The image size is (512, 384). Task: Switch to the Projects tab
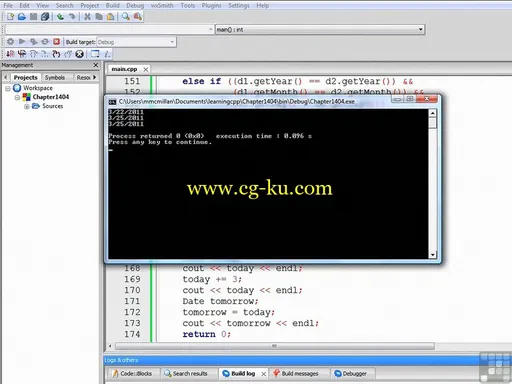tap(25, 77)
